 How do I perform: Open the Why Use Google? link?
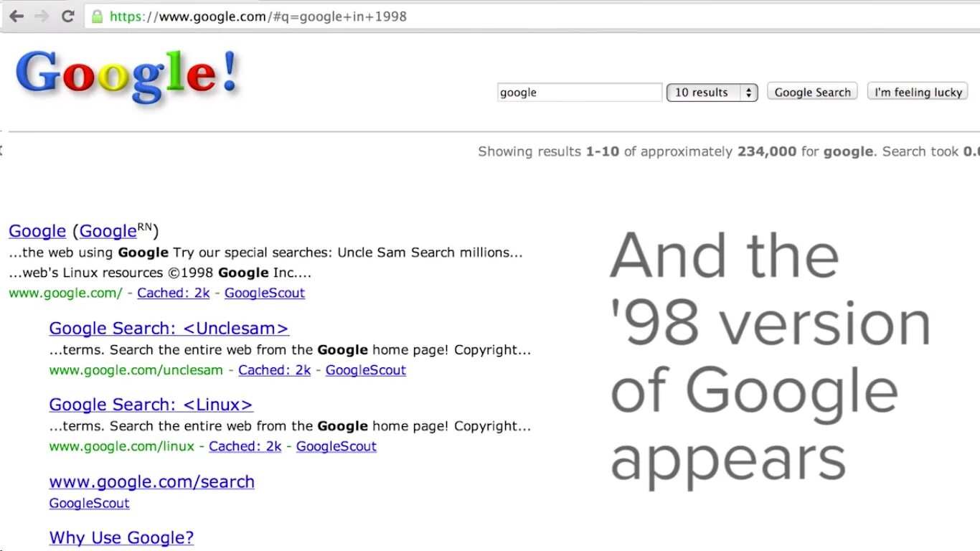coord(121,537)
